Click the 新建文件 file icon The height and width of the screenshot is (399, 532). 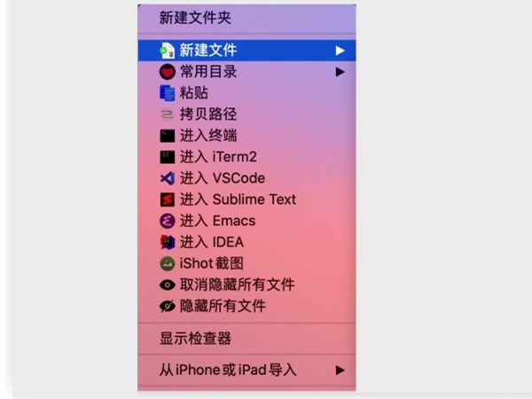point(167,51)
